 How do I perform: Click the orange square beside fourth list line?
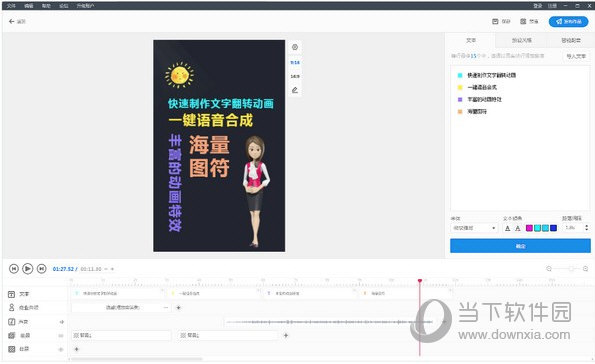[460, 112]
